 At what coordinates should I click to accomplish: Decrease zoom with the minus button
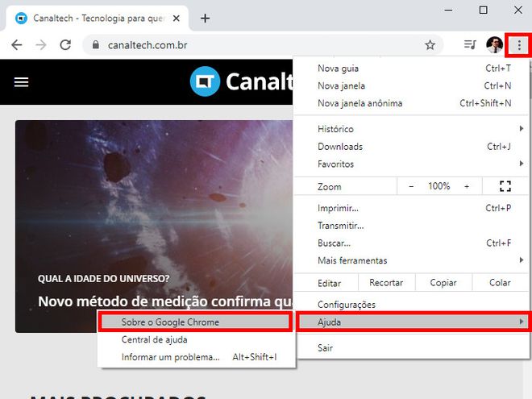411,186
